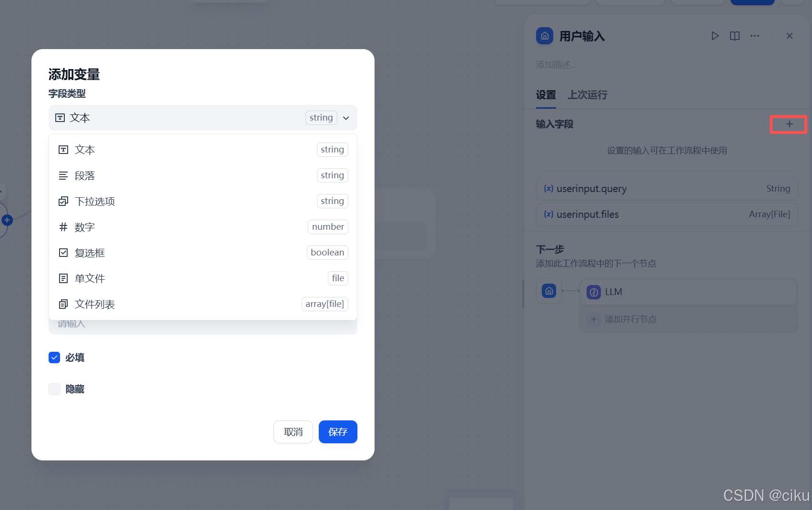The height and width of the screenshot is (510, 812).
Task: Click the plus icon beside 添加并行节点
Action: pos(594,319)
